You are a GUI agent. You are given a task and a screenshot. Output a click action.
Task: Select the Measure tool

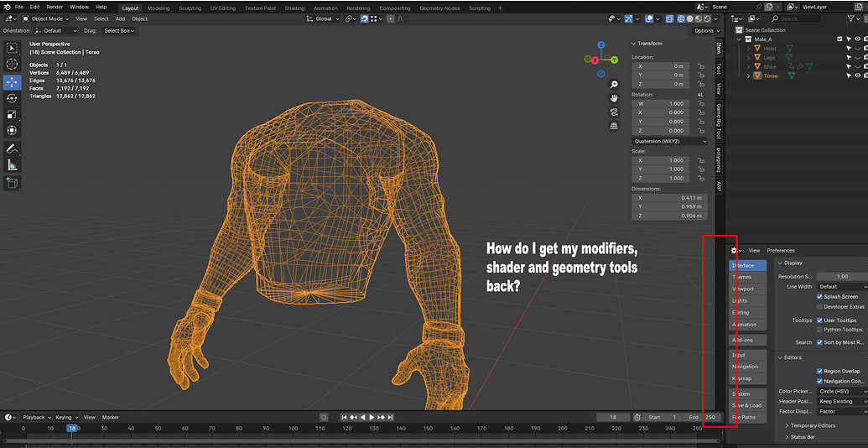pos(13,165)
